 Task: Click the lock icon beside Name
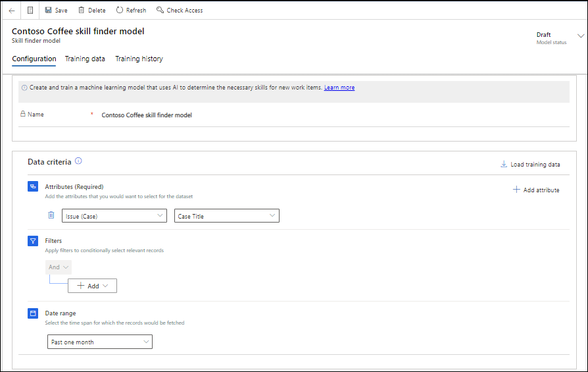pos(23,114)
